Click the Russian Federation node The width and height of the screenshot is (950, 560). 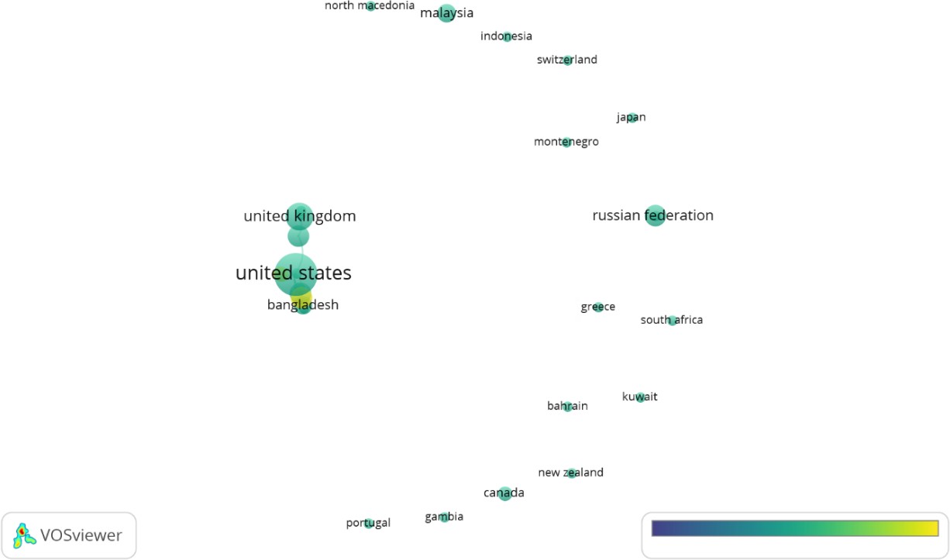coord(655,216)
